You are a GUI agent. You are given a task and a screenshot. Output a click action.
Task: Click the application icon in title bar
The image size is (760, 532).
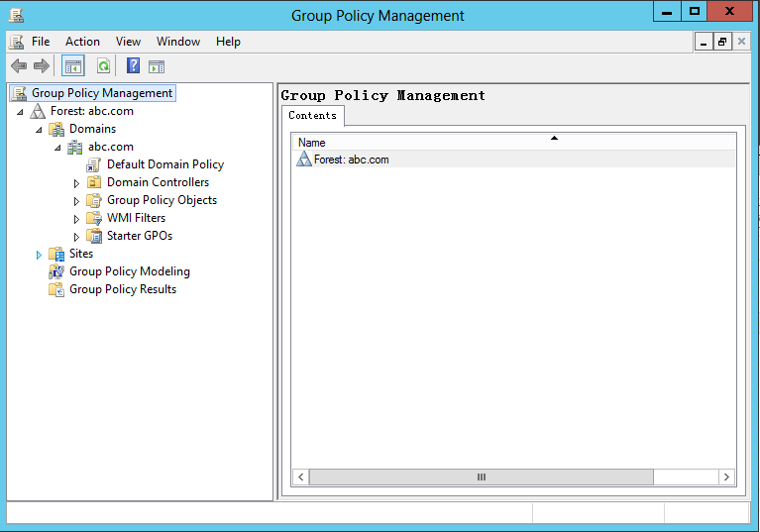(17, 15)
